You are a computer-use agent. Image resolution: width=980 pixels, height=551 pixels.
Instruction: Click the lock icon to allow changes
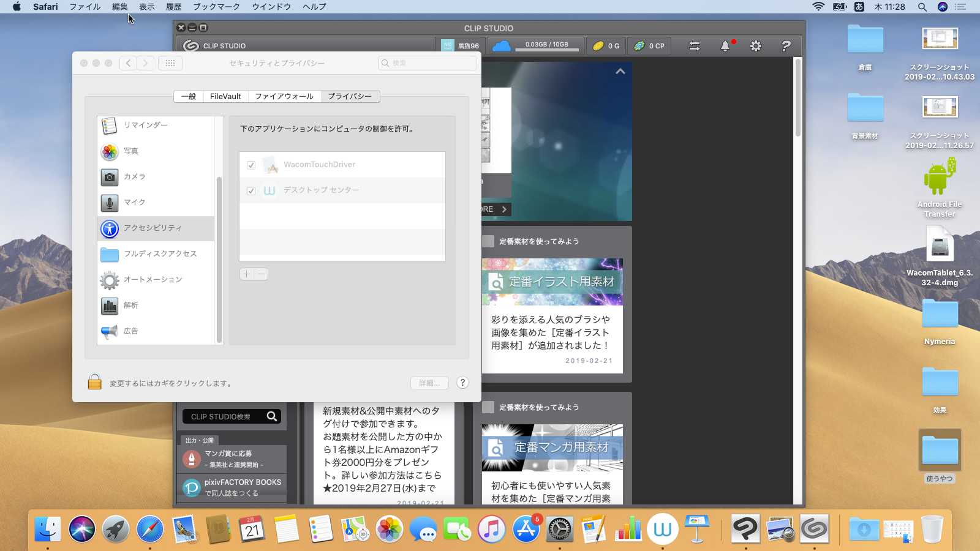coord(94,382)
